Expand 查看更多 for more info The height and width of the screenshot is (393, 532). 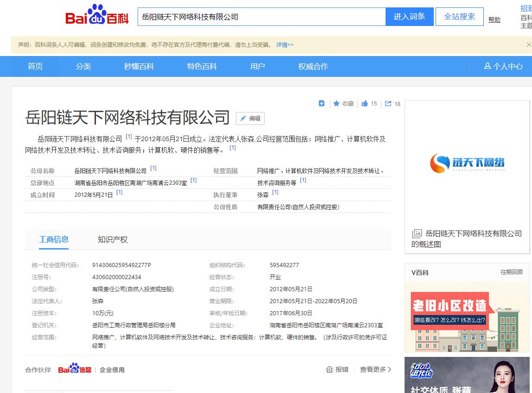375,369
